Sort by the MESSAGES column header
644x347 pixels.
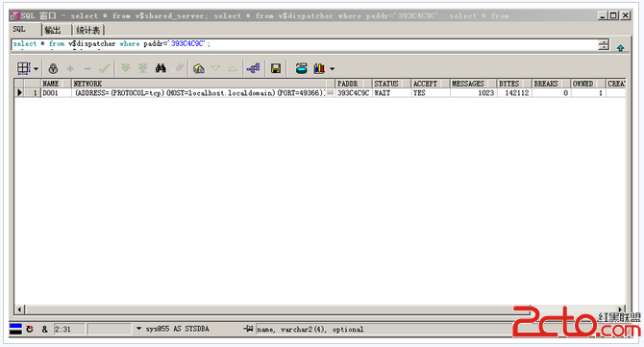pos(473,84)
